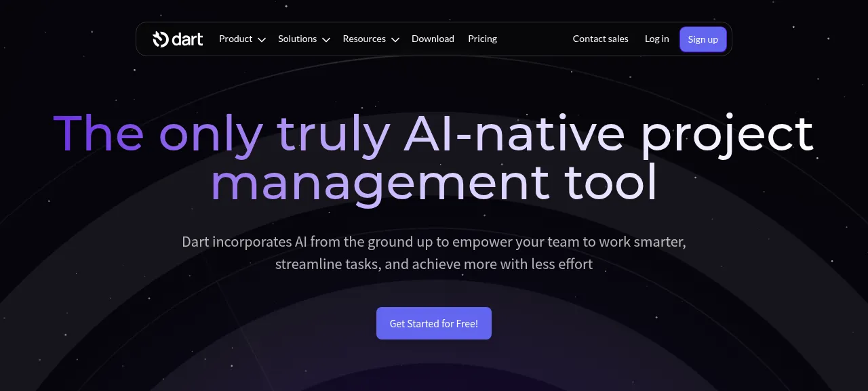Click the "Dart incorporates AI" description line
This screenshot has height=391, width=868.
point(434,242)
